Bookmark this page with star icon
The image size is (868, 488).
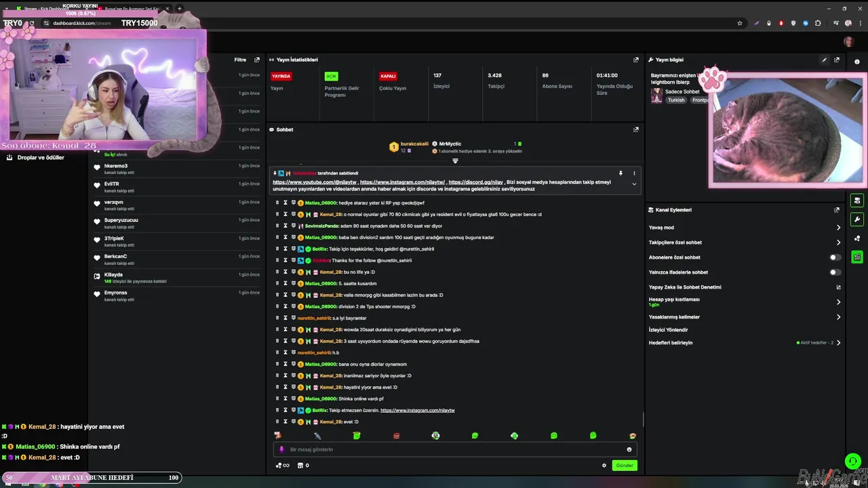click(740, 23)
